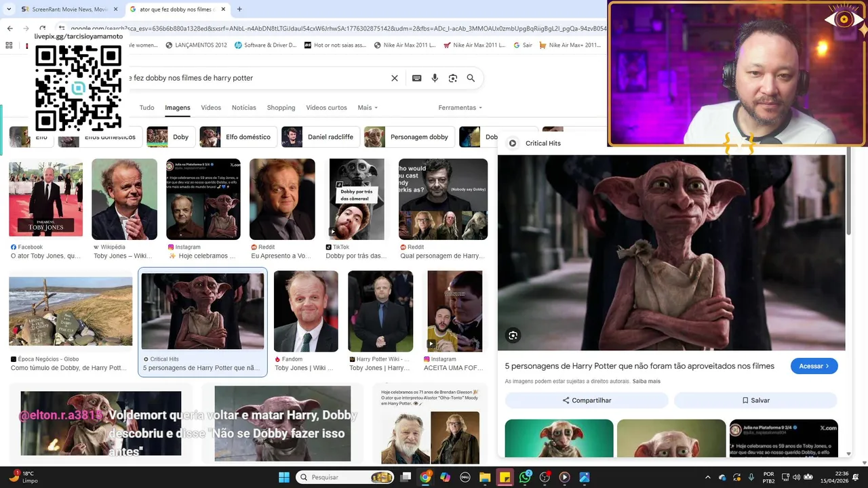868x488 pixels.
Task: Open the LANÇAMENTOS 2012 bookmark
Action: coord(196,45)
